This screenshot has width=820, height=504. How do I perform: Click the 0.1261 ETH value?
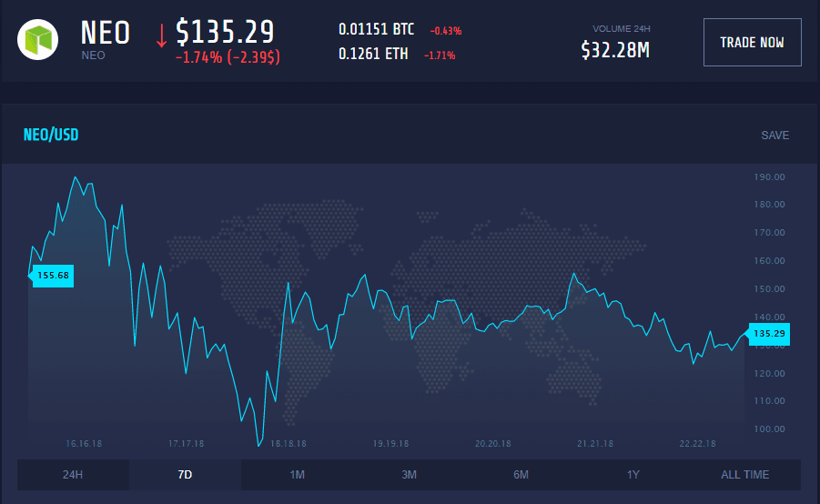[373, 54]
